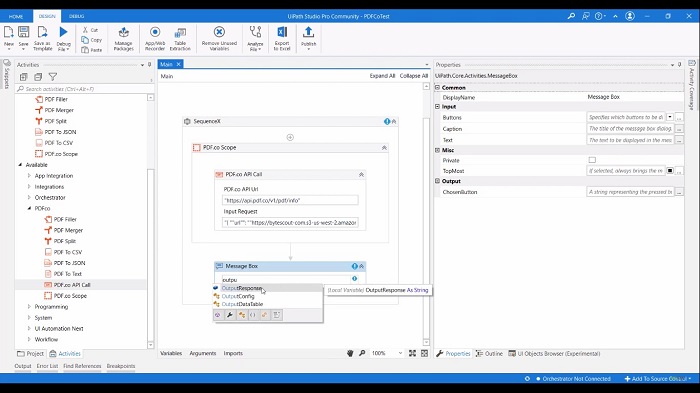Collapse the PDF.co Scope activity

point(384,148)
